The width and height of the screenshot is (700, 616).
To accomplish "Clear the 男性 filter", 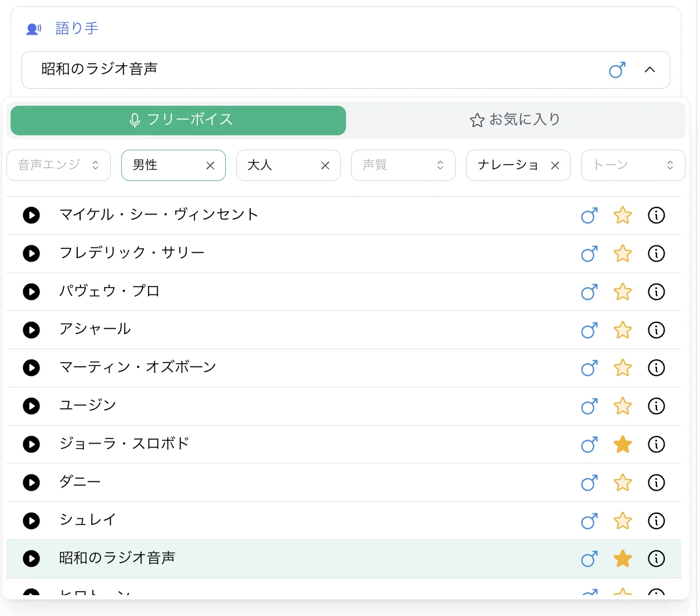I will (210, 166).
